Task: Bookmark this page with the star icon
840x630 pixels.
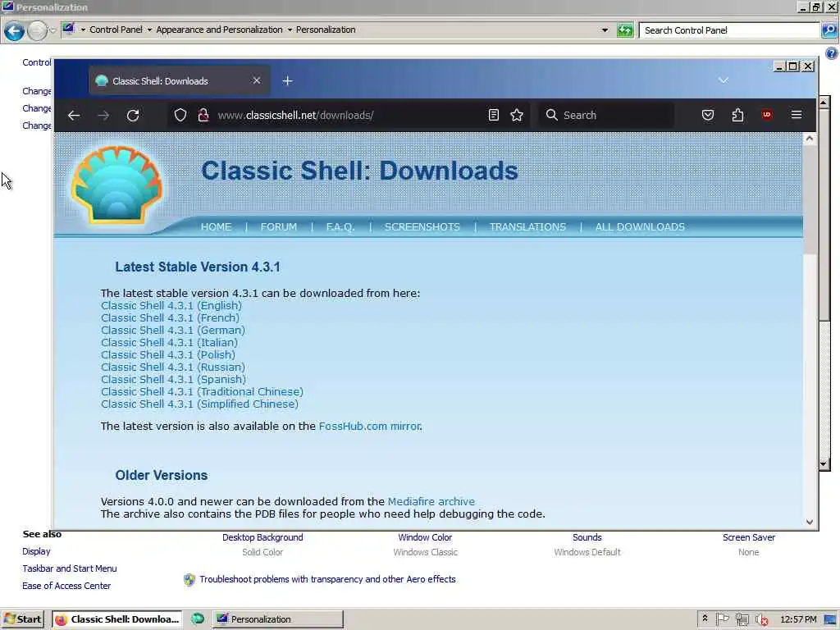Action: (x=517, y=115)
